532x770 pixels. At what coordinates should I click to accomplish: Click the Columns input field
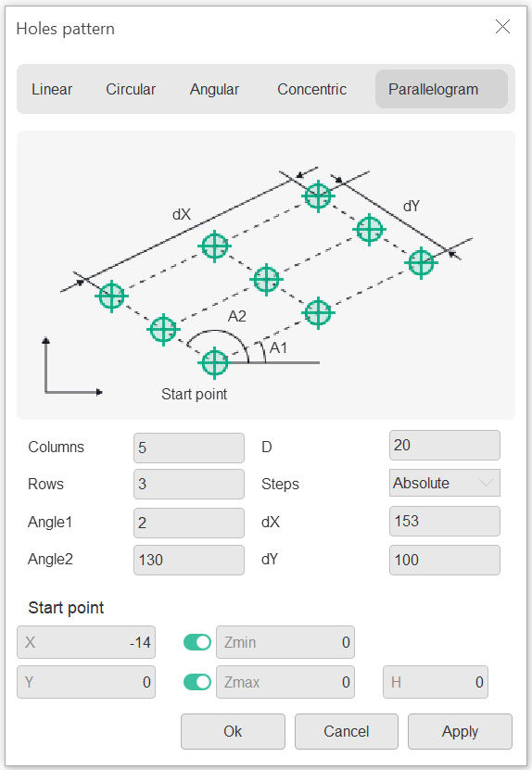click(x=189, y=448)
